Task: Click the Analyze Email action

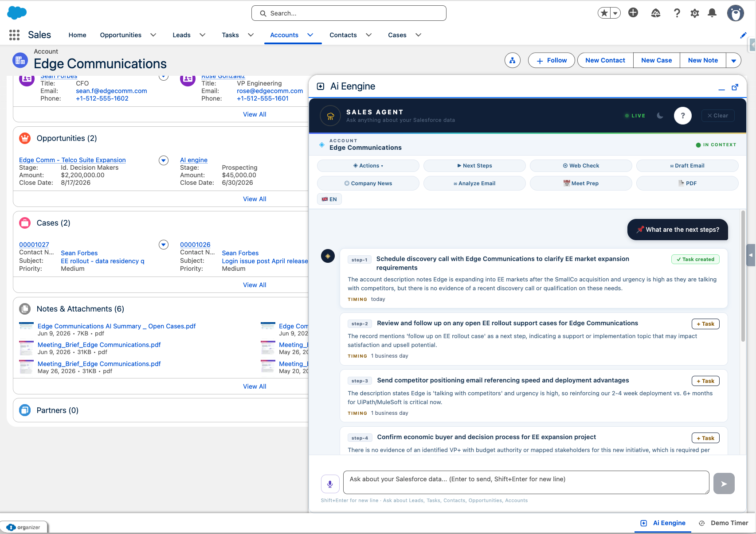Action: tap(474, 183)
